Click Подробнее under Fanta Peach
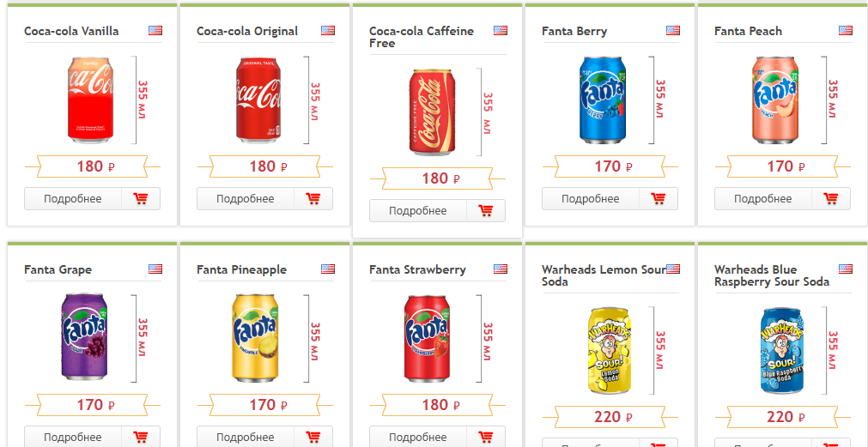Screen dimensions: 868x447 point(762,199)
